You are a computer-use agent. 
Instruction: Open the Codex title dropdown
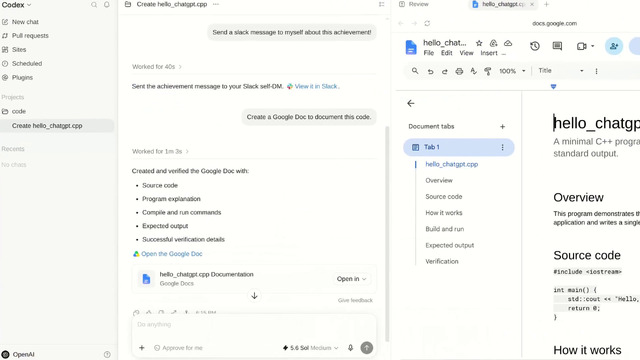16,5
